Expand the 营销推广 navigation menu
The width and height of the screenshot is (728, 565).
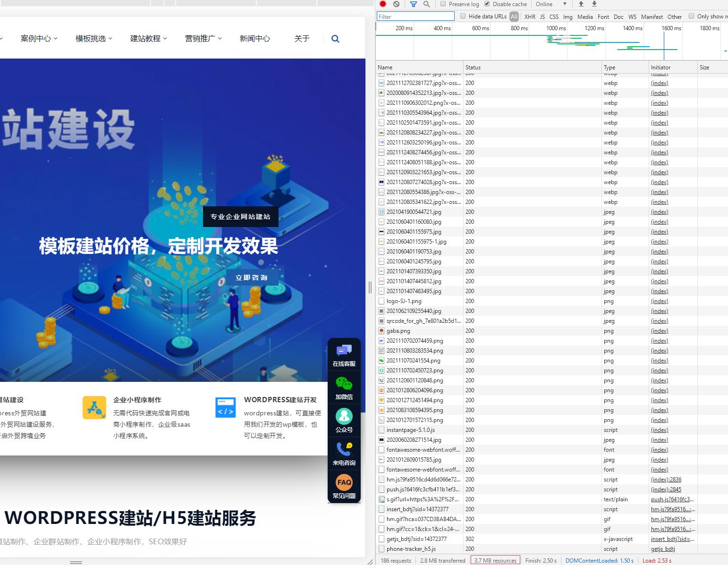click(203, 39)
